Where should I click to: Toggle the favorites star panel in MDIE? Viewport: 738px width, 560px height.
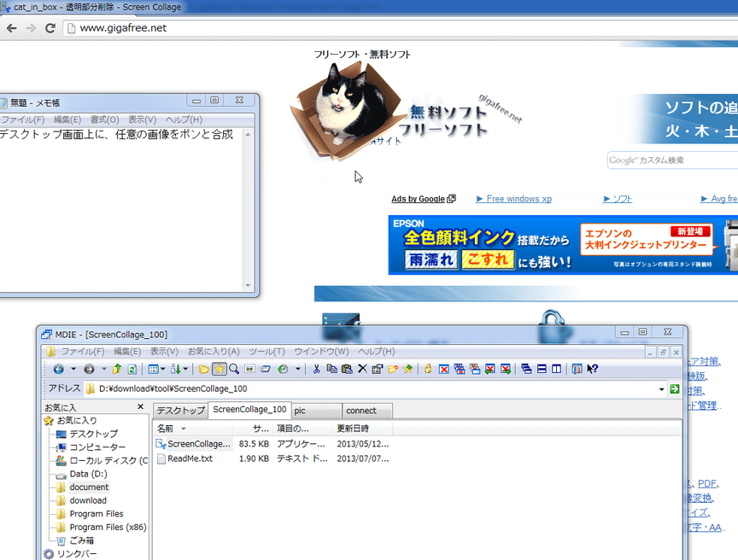(219, 369)
